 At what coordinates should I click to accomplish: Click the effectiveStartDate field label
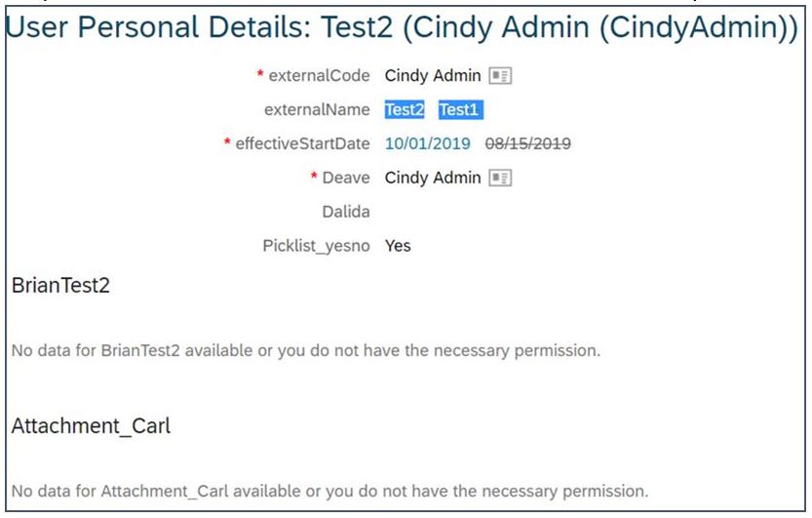[x=302, y=143]
